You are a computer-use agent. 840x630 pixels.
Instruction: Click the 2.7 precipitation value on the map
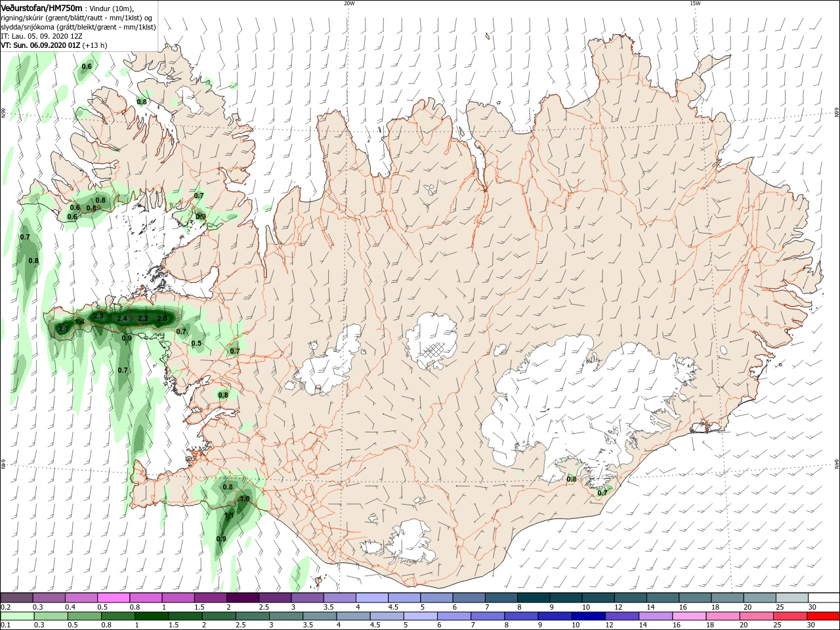pyautogui.click(x=64, y=329)
